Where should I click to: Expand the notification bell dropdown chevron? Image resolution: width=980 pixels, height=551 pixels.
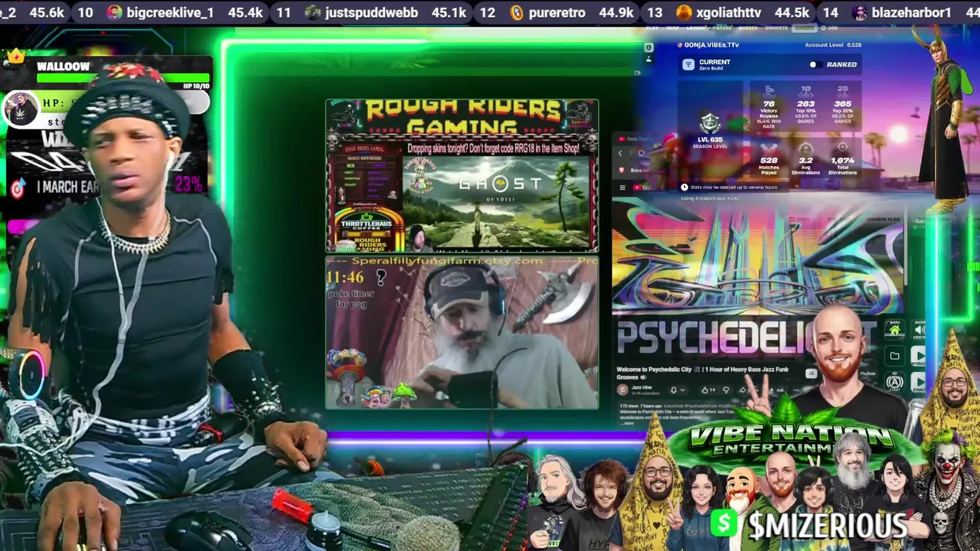pos(683,390)
